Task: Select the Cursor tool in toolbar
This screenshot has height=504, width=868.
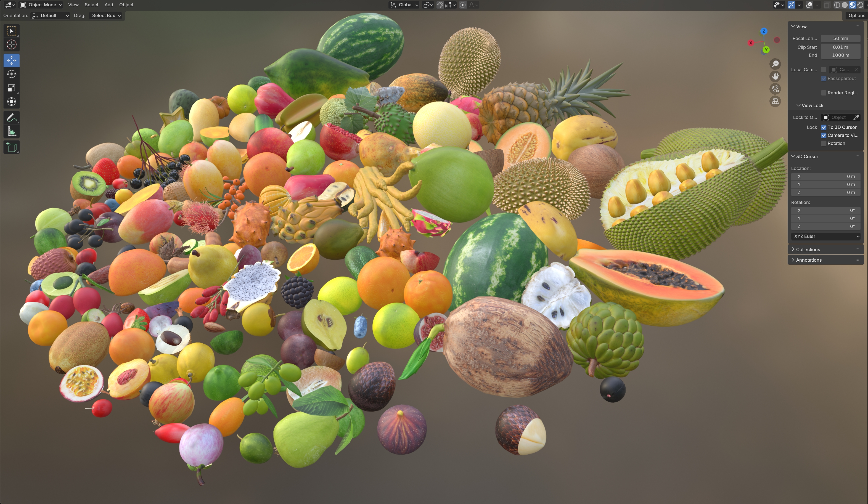Action: coord(11,45)
